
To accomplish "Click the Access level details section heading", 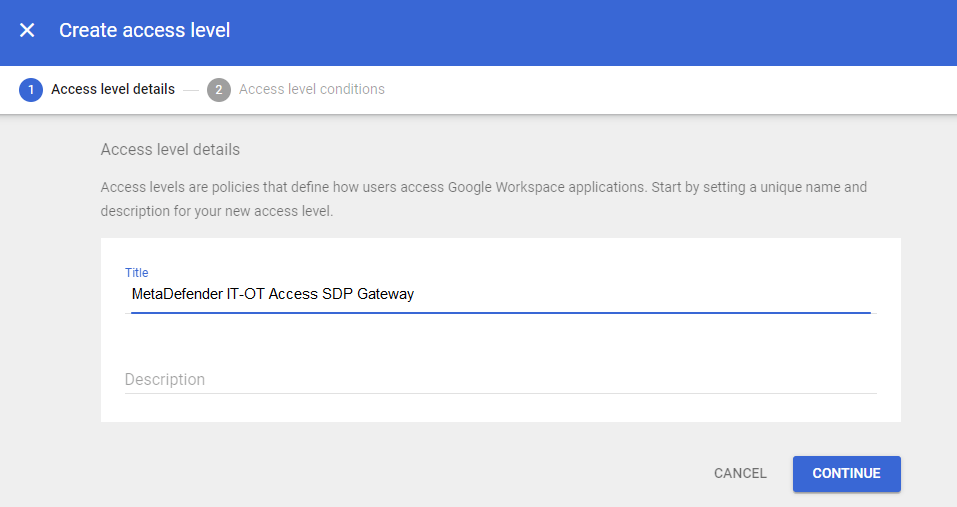I will [x=170, y=150].
